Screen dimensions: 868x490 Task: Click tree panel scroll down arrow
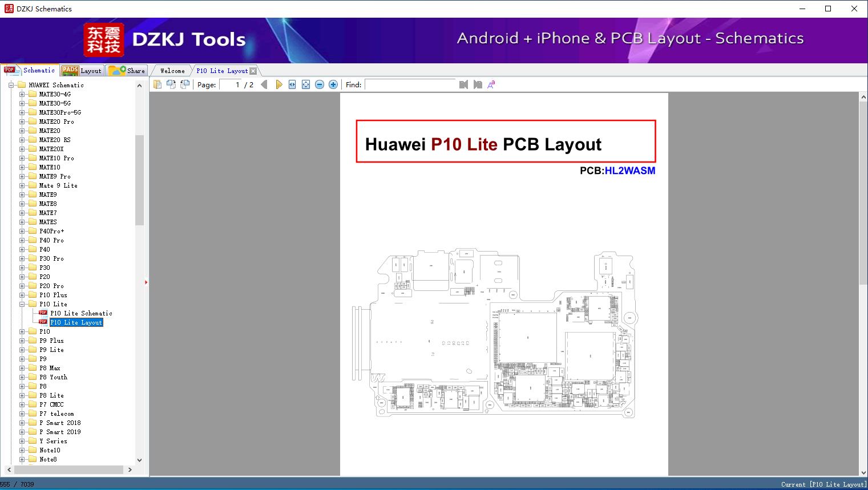click(x=140, y=460)
